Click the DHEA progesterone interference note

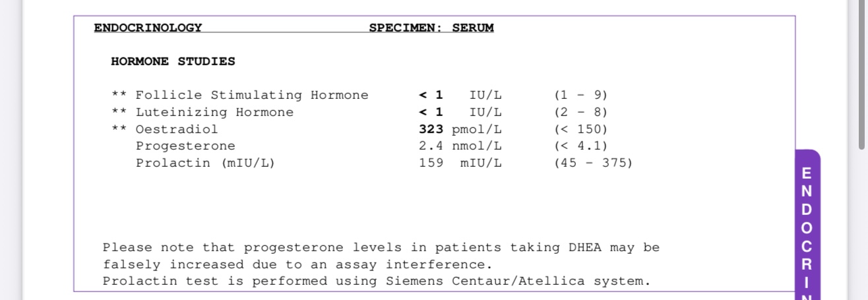point(381,256)
